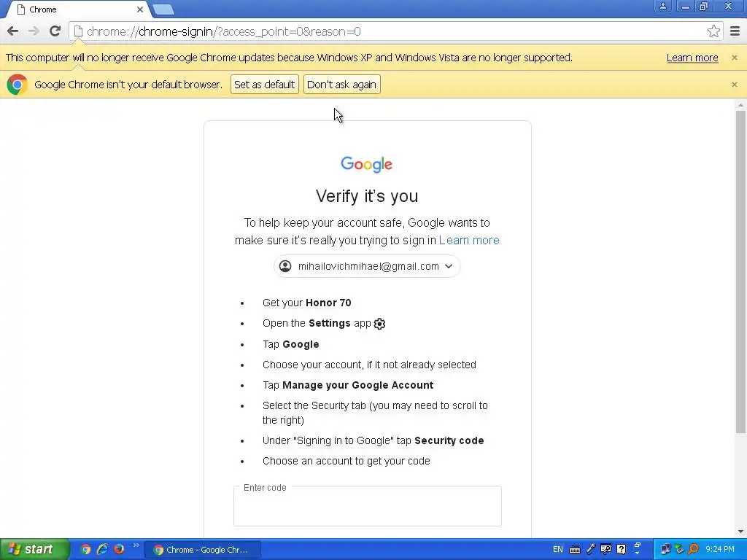Click the "Tap Google" step
The width and height of the screenshot is (747, 560).
point(290,344)
